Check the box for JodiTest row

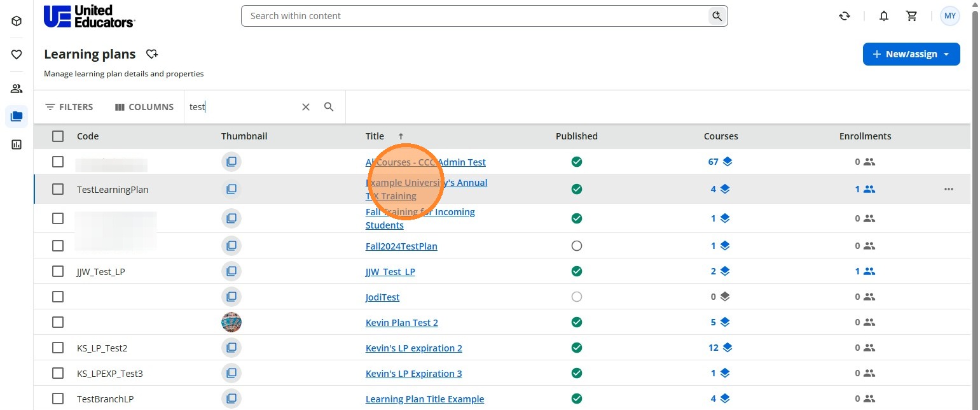click(58, 297)
